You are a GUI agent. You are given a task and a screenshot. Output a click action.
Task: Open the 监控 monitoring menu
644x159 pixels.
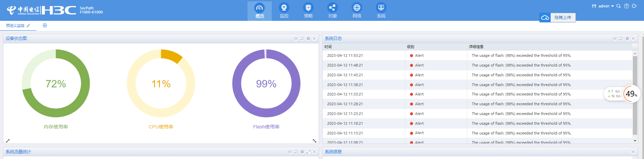(x=284, y=11)
